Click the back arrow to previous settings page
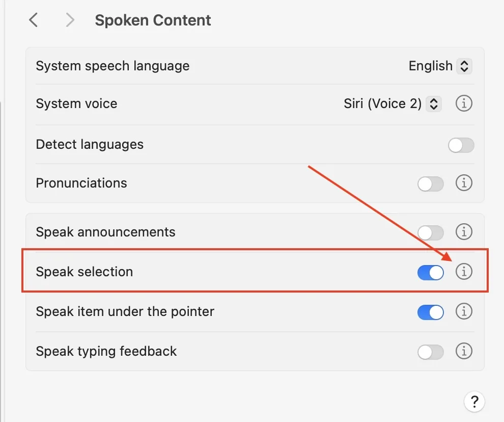 [x=33, y=20]
